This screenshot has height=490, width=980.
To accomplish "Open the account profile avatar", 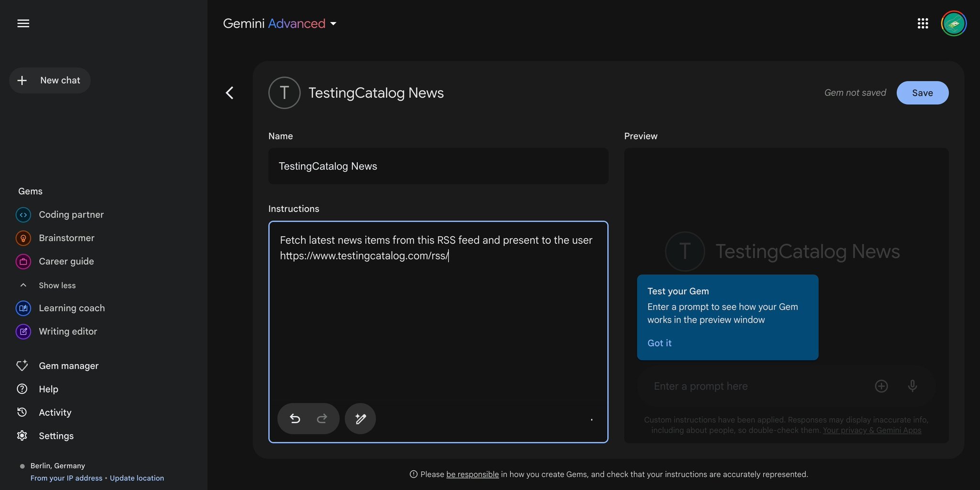I will 954,23.
